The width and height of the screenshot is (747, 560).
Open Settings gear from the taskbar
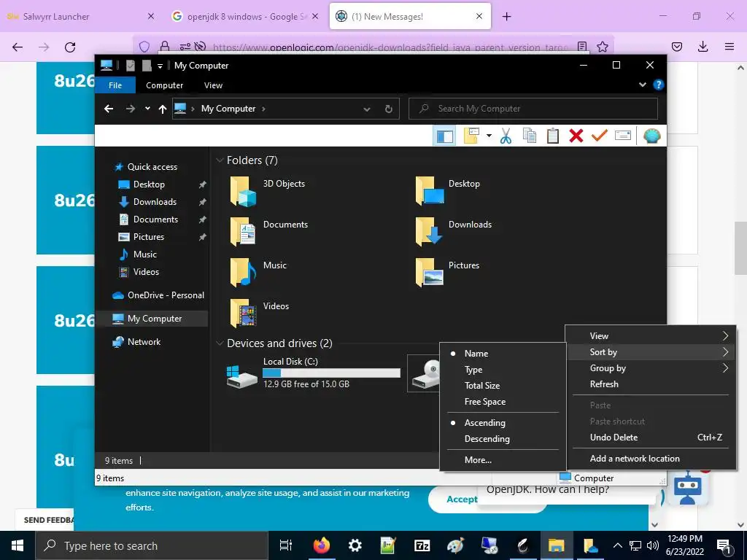point(355,545)
